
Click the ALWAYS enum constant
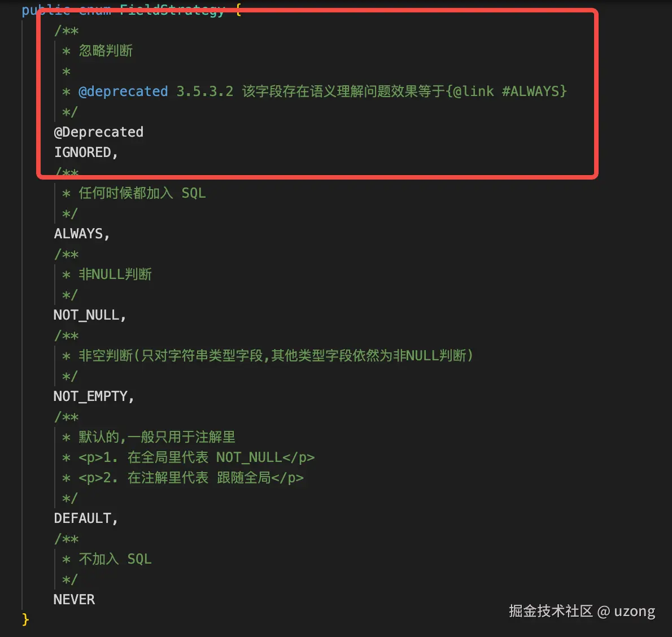pos(81,234)
